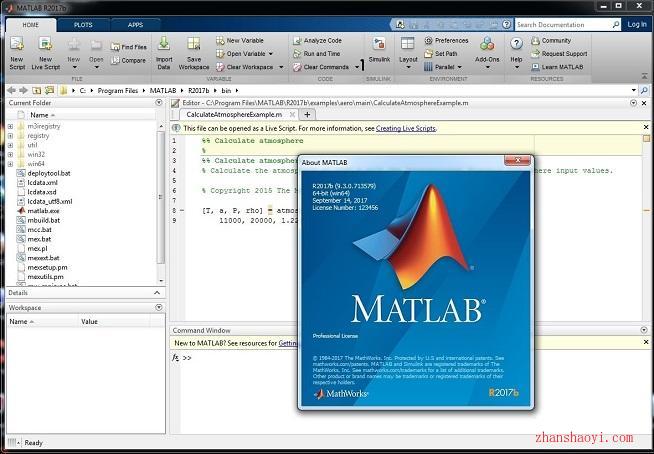Screen dimensions: 654x454
Task: Click the Help question mark icon
Action: point(516,43)
